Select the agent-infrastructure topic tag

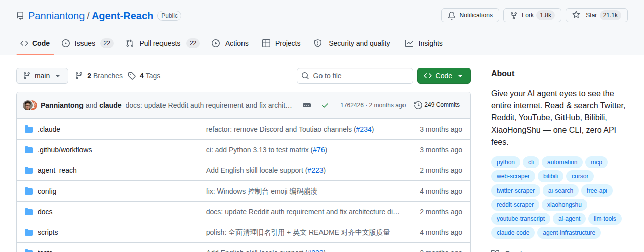569,233
